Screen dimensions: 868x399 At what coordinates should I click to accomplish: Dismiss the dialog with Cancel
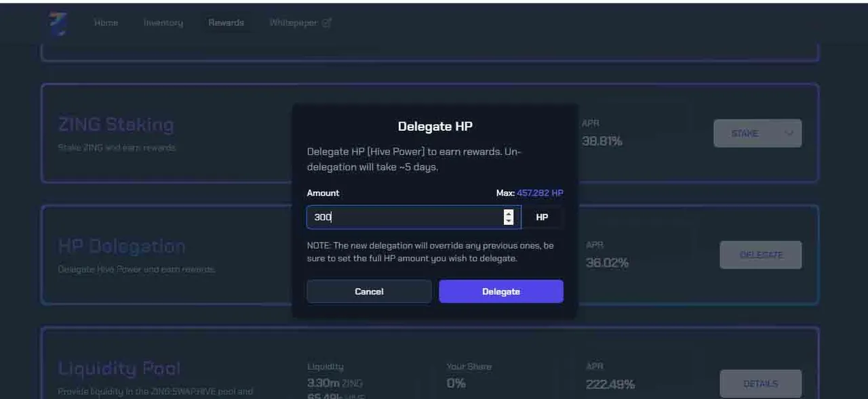pos(369,291)
